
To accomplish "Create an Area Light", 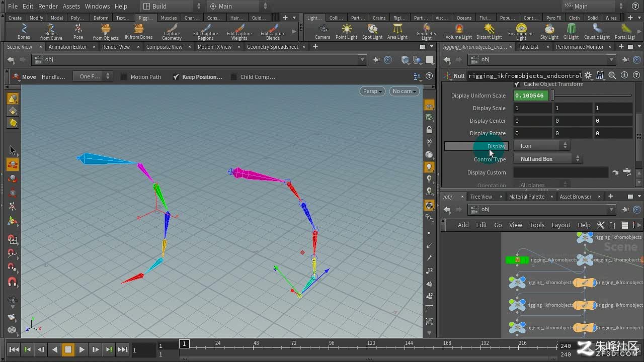I will [397, 32].
